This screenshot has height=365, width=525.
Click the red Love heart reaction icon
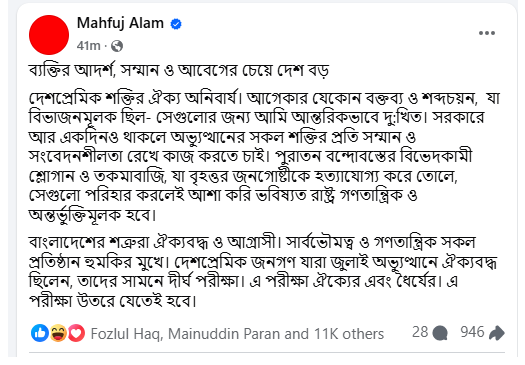click(x=76, y=333)
